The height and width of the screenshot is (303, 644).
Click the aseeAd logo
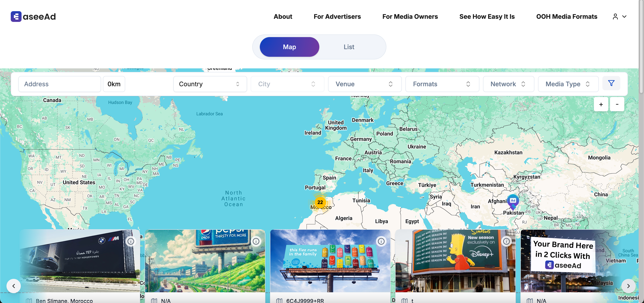point(33,17)
